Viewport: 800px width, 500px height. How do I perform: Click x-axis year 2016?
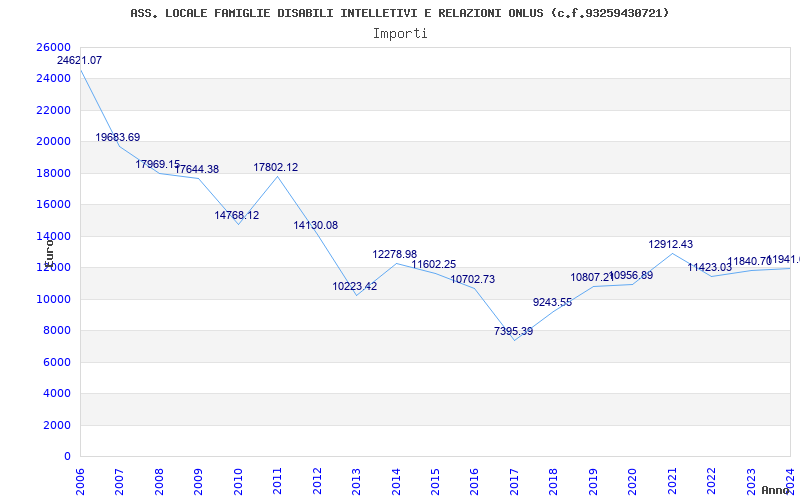pos(475,482)
